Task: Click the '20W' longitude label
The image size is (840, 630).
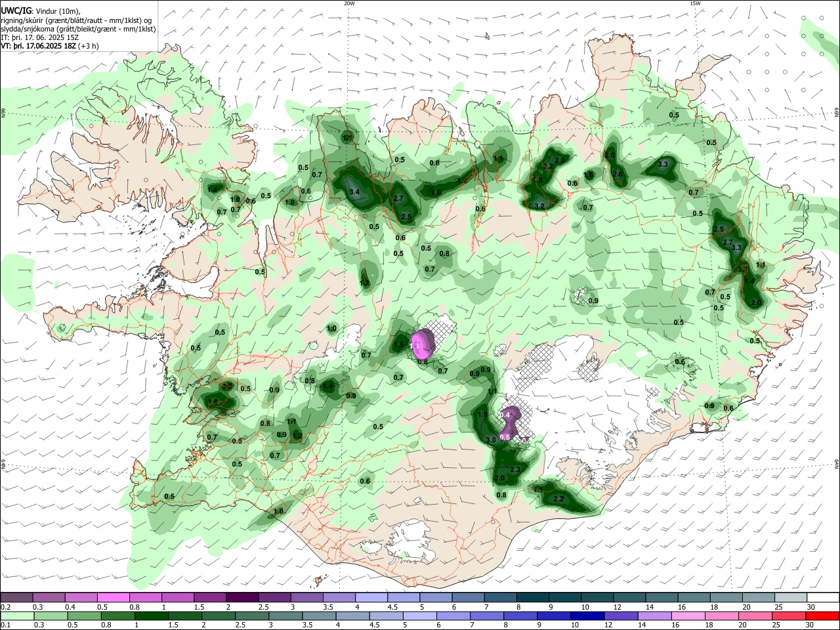Action: click(x=349, y=3)
